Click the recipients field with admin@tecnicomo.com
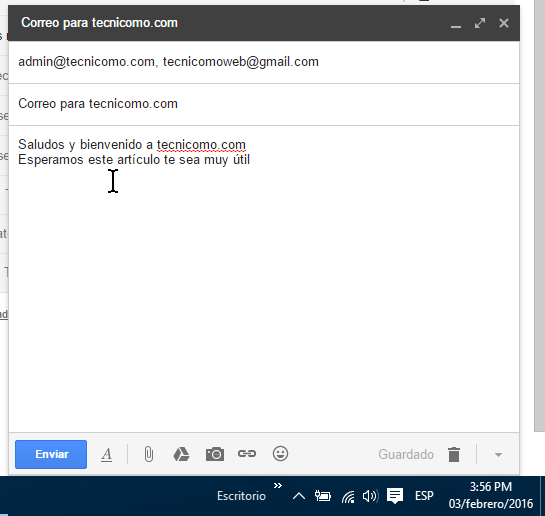 pyautogui.click(x=264, y=62)
